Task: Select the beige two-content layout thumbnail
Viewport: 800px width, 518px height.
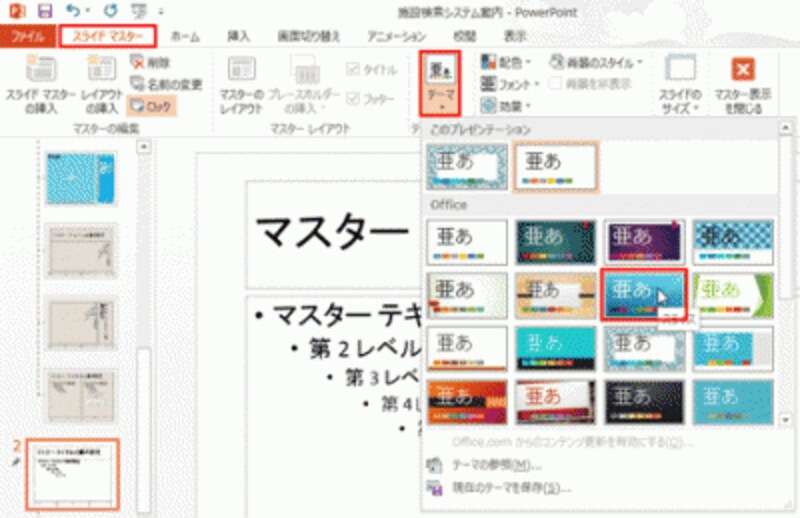Action: 81,396
